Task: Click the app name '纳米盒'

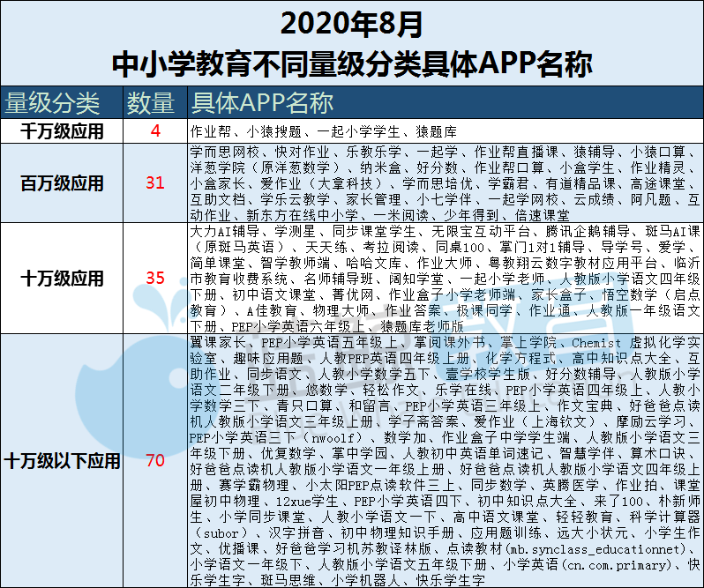Action: coord(381,167)
